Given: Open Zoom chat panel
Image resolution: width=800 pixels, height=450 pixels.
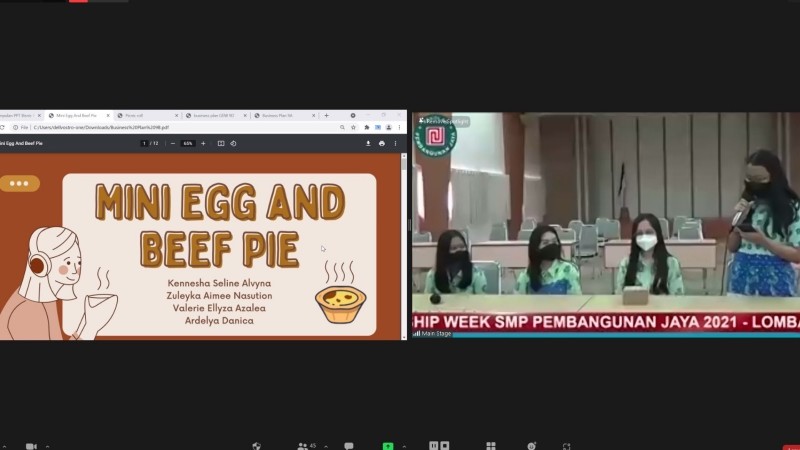Looking at the screenshot, I should 348,446.
